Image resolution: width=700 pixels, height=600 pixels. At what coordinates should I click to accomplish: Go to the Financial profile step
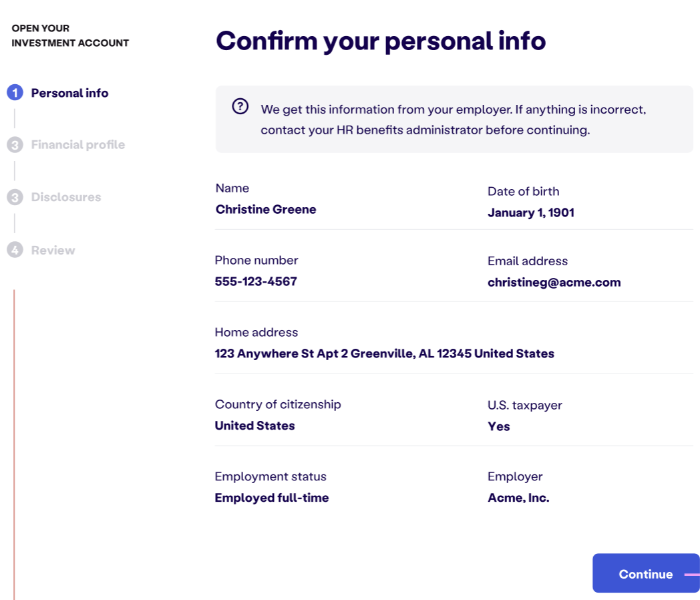click(x=78, y=144)
